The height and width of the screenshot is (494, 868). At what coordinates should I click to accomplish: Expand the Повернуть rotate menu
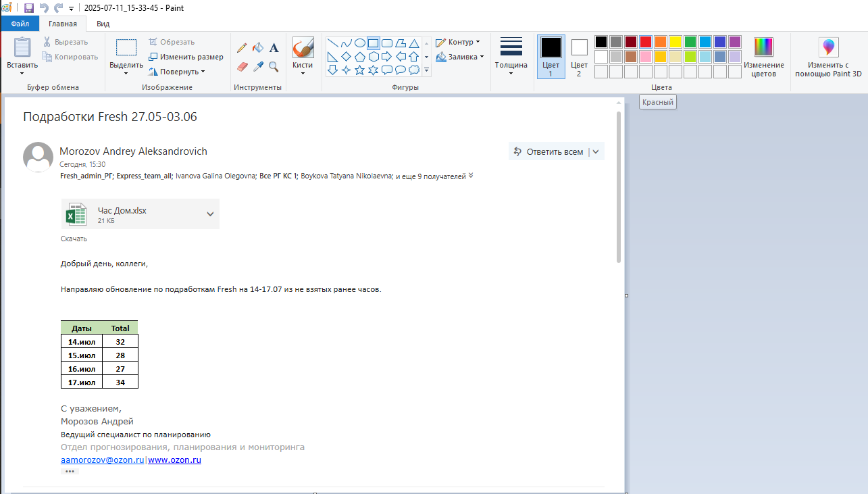[177, 72]
